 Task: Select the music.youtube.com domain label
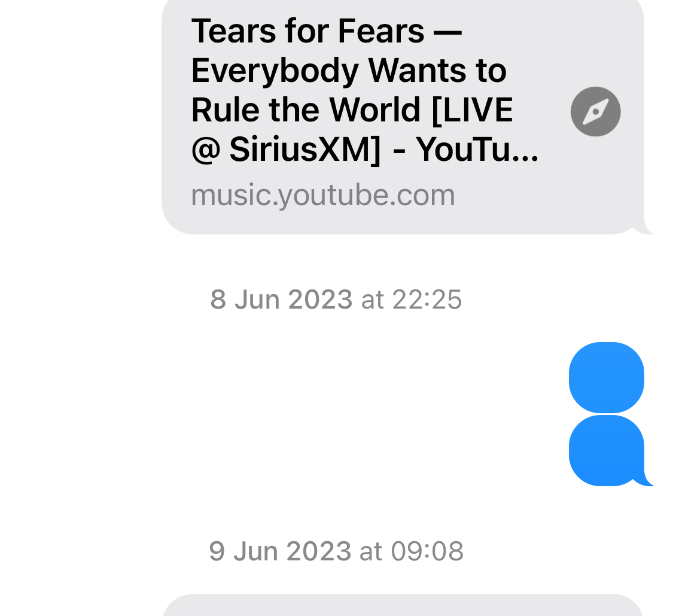(323, 195)
